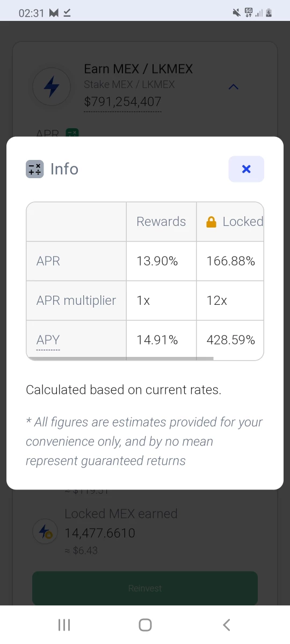Tap the calculator icon beside Info title
The height and width of the screenshot is (644, 290).
[x=34, y=169]
